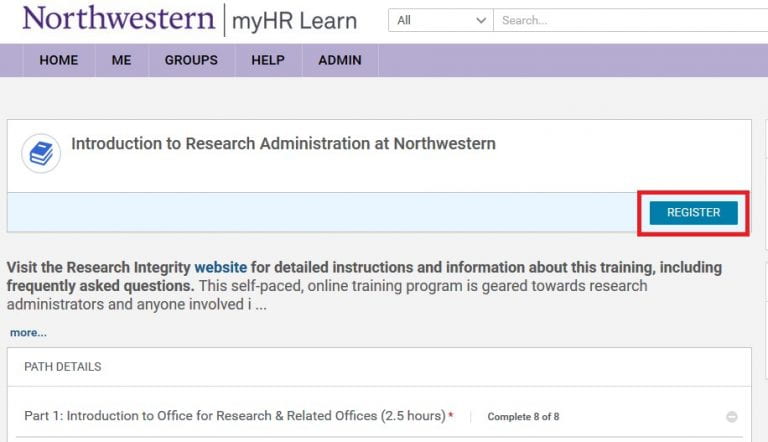This screenshot has width=768, height=442.
Task: Click the Complete 8 of 8 status
Action: click(523, 417)
